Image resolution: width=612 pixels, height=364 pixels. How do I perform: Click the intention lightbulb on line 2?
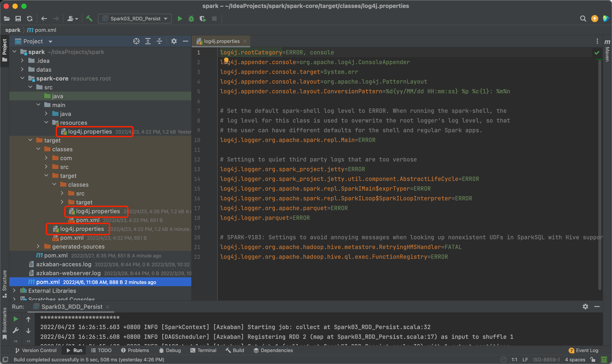click(x=226, y=60)
